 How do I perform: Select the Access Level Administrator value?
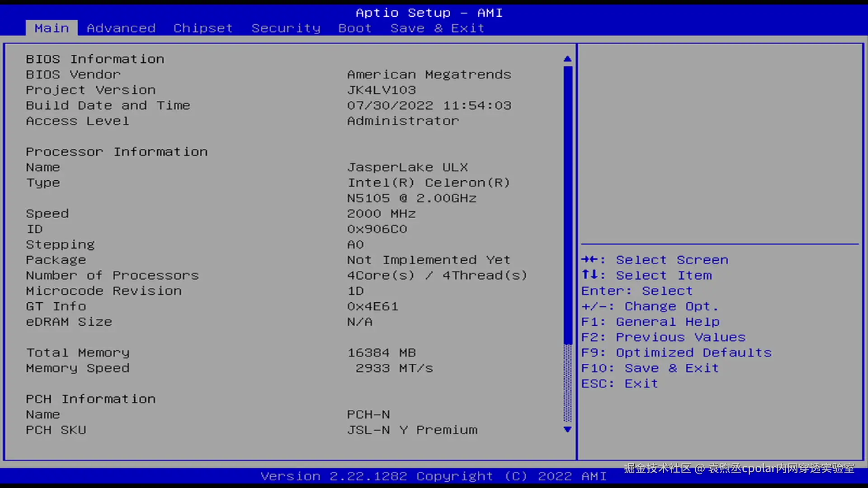point(403,121)
